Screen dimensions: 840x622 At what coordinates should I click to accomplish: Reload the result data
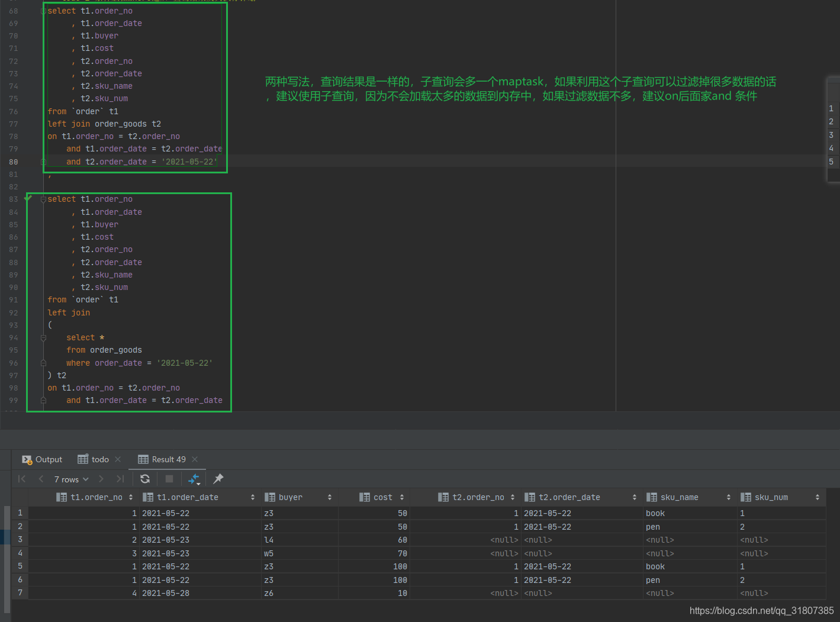click(145, 479)
